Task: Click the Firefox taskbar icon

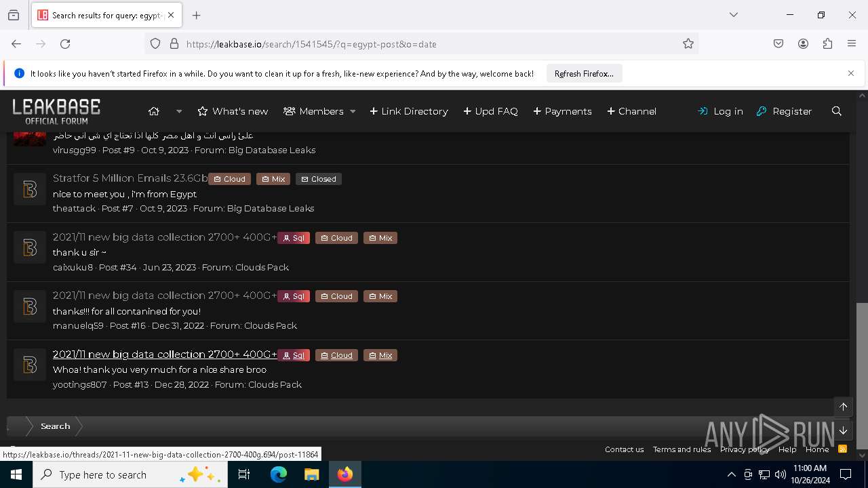Action: coord(345,474)
